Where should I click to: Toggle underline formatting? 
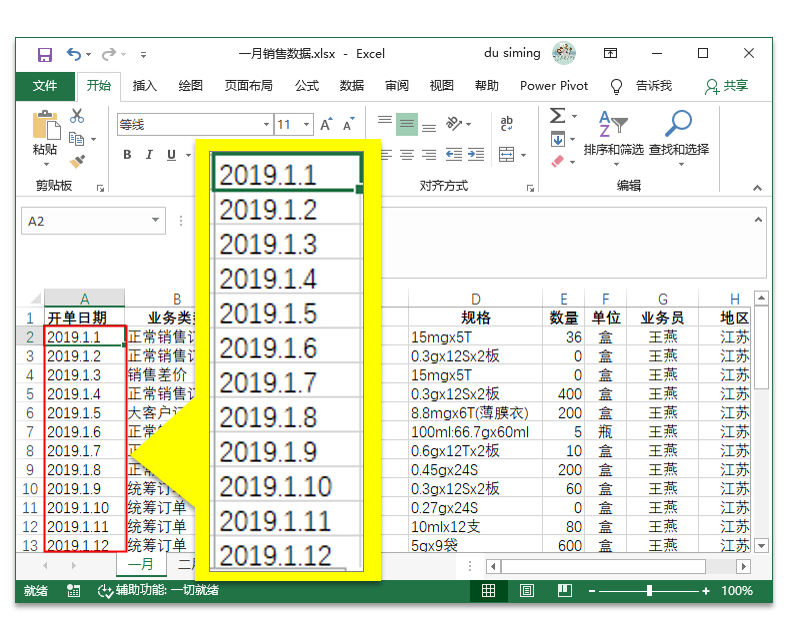pos(171,155)
